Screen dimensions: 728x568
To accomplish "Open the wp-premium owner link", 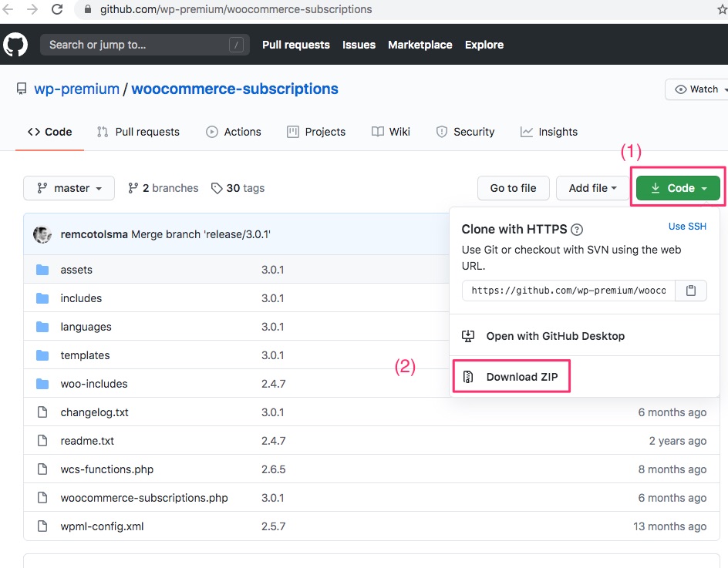I will tap(76, 89).
